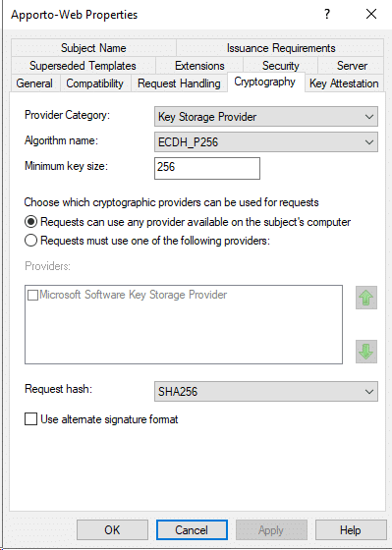Check Microsoft Software Key Storage Provider
Screen dimensions: 392x550
(33, 295)
